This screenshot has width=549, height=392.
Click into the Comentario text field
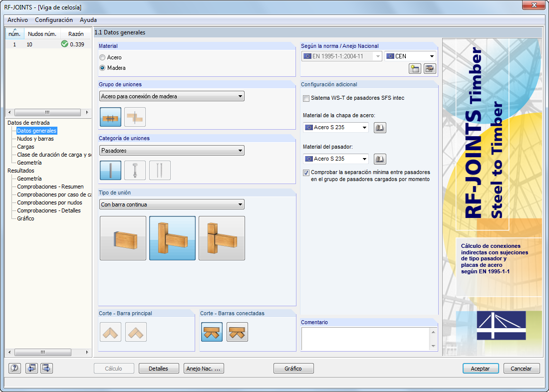[366, 339]
